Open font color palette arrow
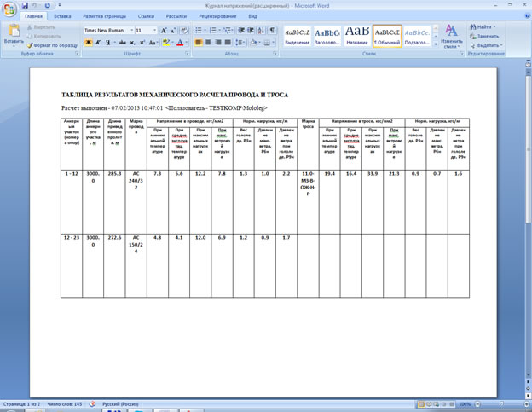Screen dimensions: 532x412 pos(186,43)
